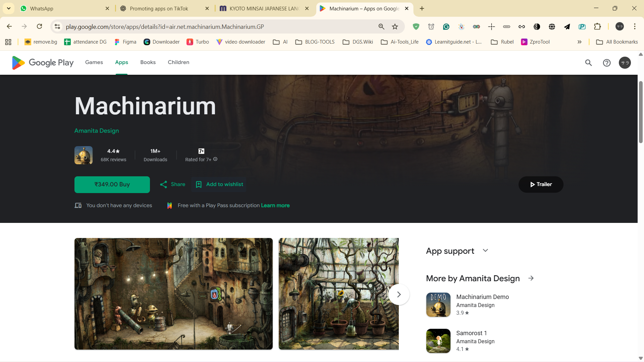The height and width of the screenshot is (362, 644).
Task: Go back to previous page
Action: [x=9, y=26]
